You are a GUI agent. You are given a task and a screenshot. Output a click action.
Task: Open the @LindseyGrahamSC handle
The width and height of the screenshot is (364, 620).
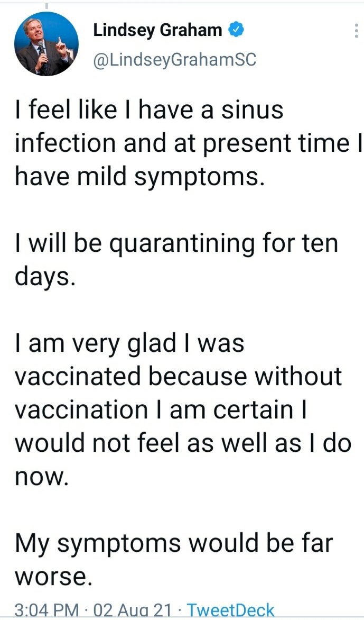pyautogui.click(x=174, y=60)
